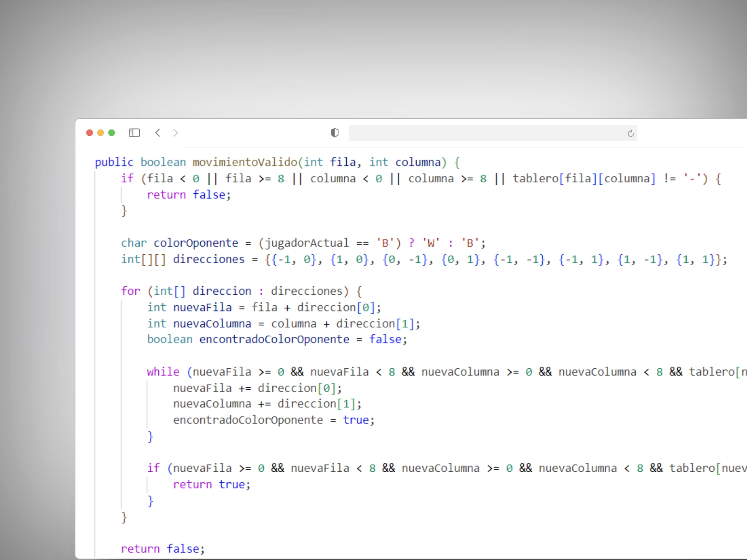Image resolution: width=747 pixels, height=560 pixels.
Task: Click 'boolean encontradoColorOponente = false' line
Action: click(x=277, y=339)
